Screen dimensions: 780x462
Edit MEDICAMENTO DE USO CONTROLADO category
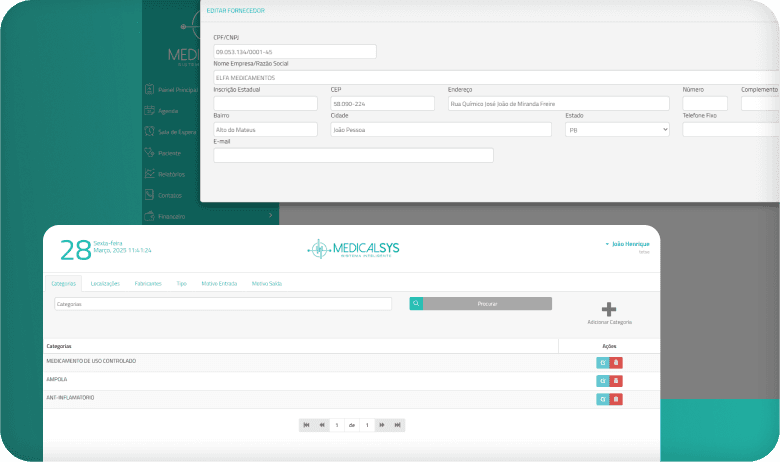602,363
